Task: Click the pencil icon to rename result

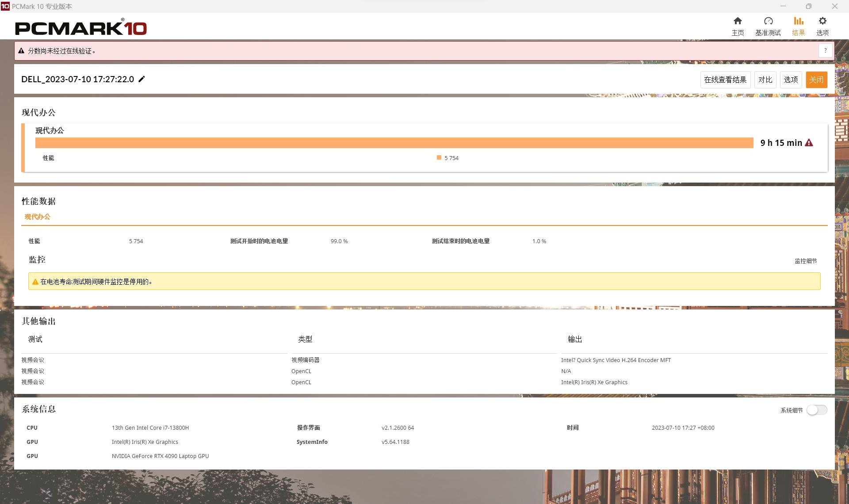Action: [x=142, y=79]
